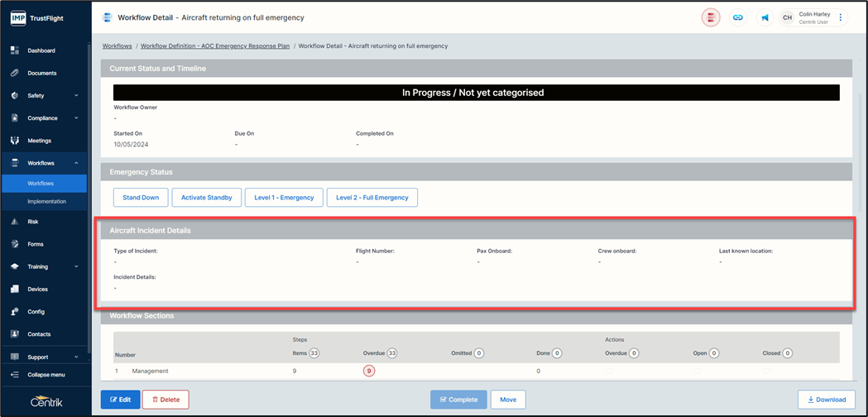The image size is (868, 417).
Task: Click the red Delete button
Action: tap(165, 400)
